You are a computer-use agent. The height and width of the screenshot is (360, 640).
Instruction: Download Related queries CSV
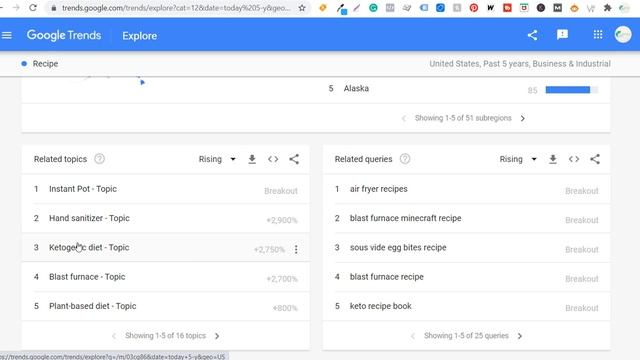coord(553,159)
